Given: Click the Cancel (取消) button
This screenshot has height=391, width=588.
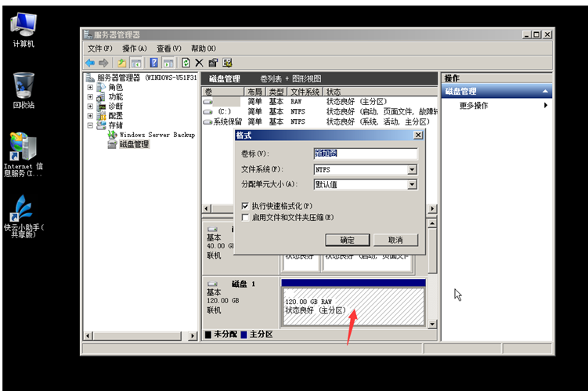Looking at the screenshot, I should tap(395, 240).
